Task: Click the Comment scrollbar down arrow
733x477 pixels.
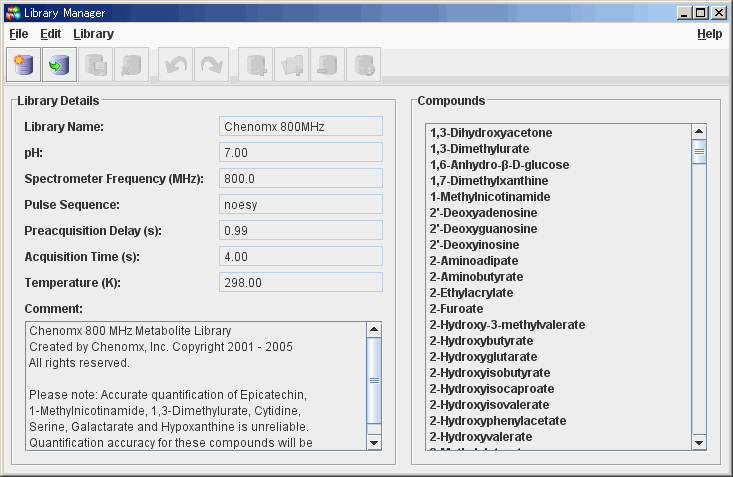Action: (374, 442)
